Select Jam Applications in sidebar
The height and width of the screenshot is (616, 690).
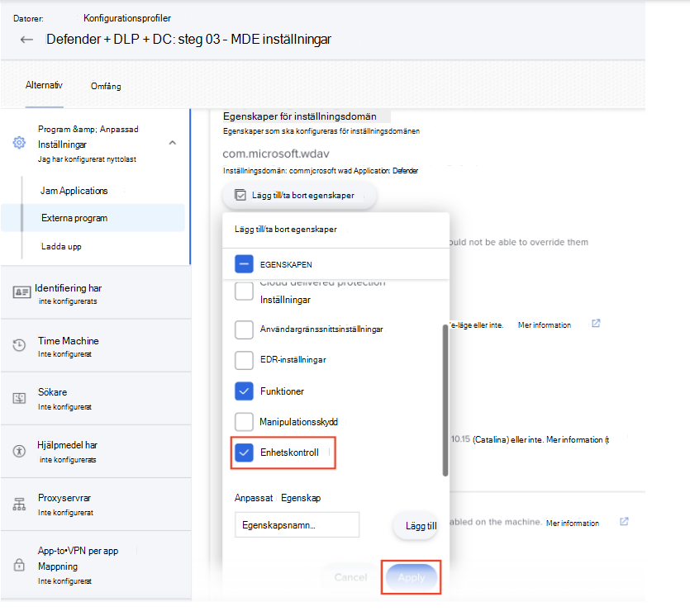tap(74, 191)
